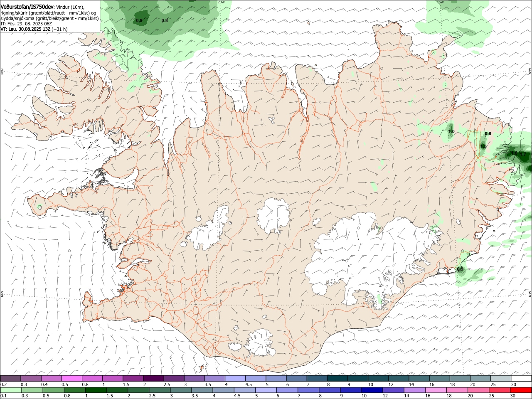Click the 0.8 value above 1.5 in the east
This screenshot has width=532, height=399.
[488, 134]
